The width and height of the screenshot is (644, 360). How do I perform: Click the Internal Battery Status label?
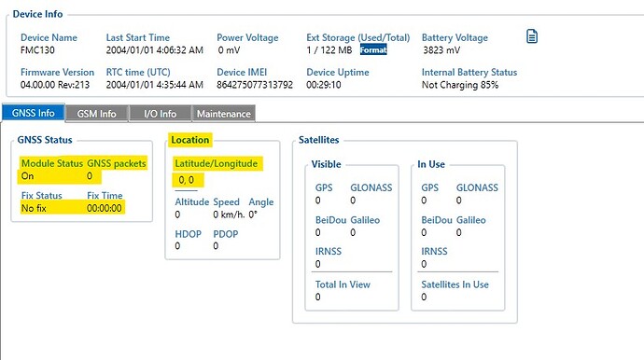click(469, 72)
